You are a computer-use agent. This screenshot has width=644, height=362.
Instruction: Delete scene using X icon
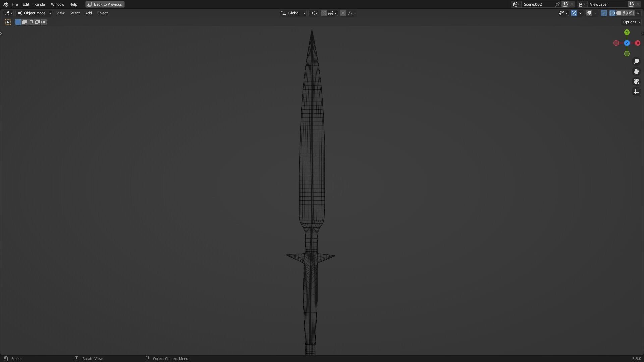pos(572,4)
